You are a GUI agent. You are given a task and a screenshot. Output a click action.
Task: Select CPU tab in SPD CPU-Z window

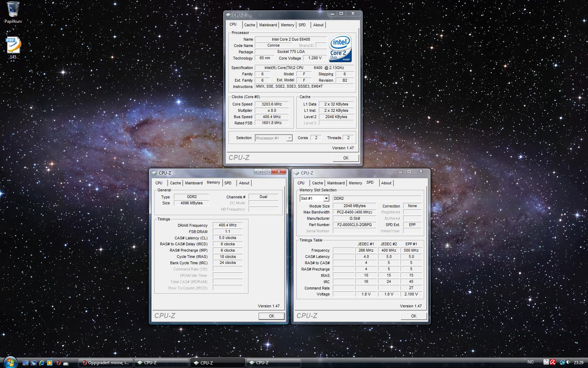(x=301, y=183)
